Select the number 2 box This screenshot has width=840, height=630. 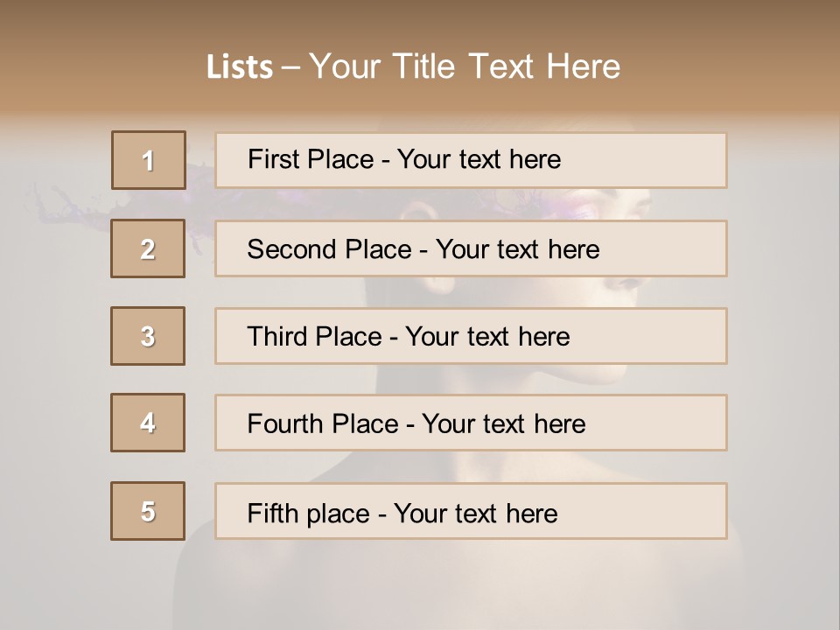click(148, 248)
